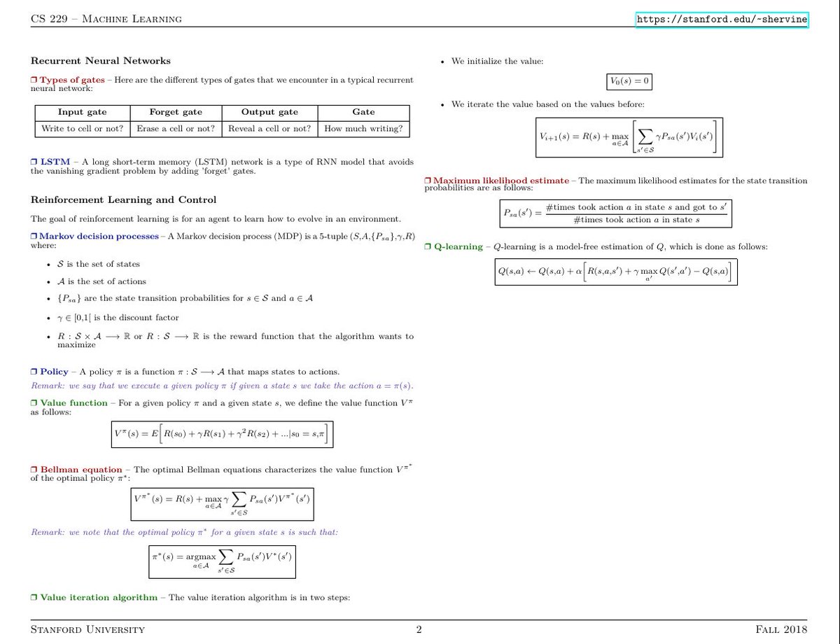Click the 'Markov decision processes' term
The width and height of the screenshot is (840, 644).
[99, 236]
